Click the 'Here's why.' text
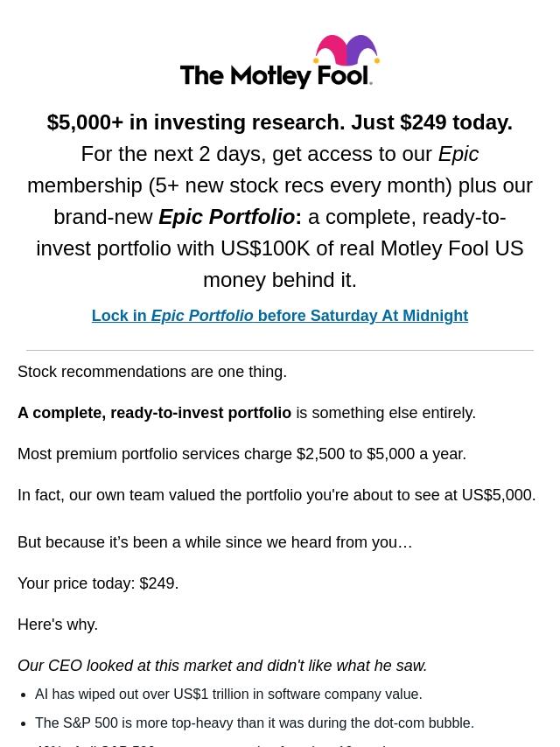This screenshot has height=747, width=560. 58,625
